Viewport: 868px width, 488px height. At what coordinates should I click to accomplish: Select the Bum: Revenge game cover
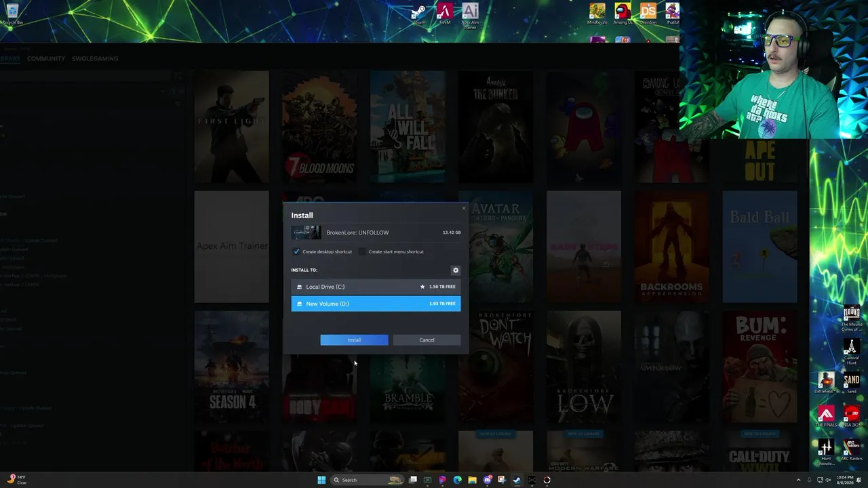pos(759,367)
